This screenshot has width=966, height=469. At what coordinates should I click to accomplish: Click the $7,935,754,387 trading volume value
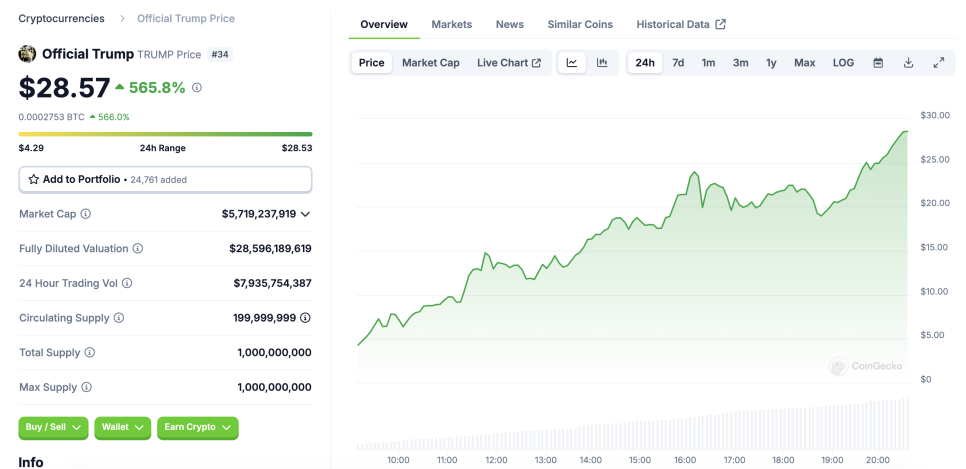(x=272, y=283)
